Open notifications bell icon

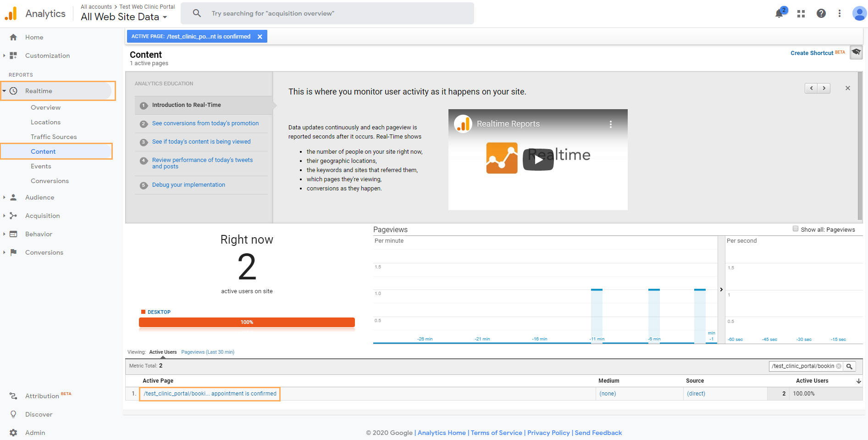click(x=779, y=14)
